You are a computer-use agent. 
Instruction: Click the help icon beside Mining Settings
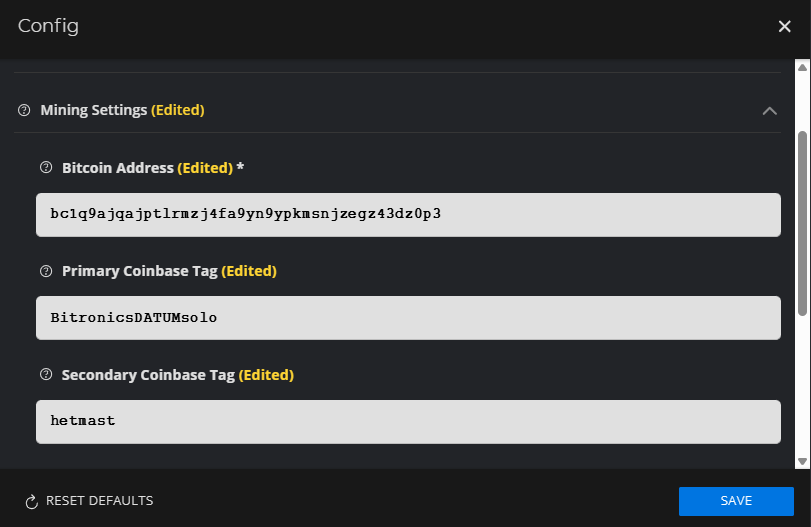pyautogui.click(x=24, y=110)
